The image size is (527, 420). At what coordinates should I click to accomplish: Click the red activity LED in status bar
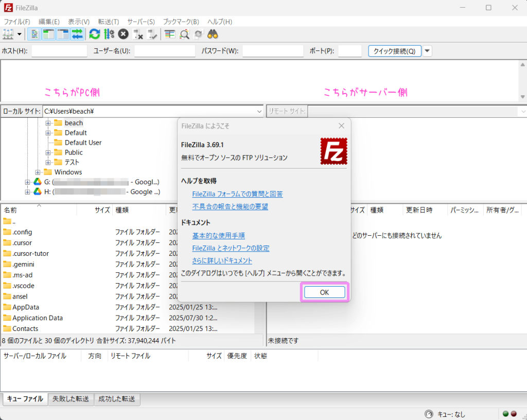click(514, 414)
